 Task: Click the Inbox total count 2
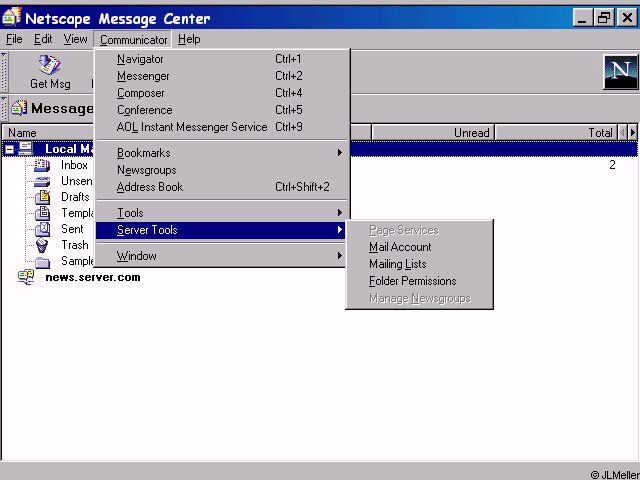pyautogui.click(x=612, y=164)
